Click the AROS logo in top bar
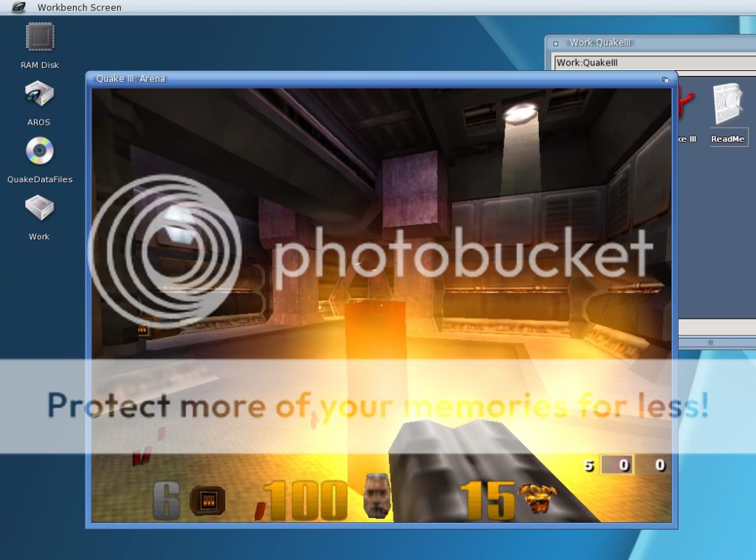This screenshot has height=560, width=756. [18, 7]
